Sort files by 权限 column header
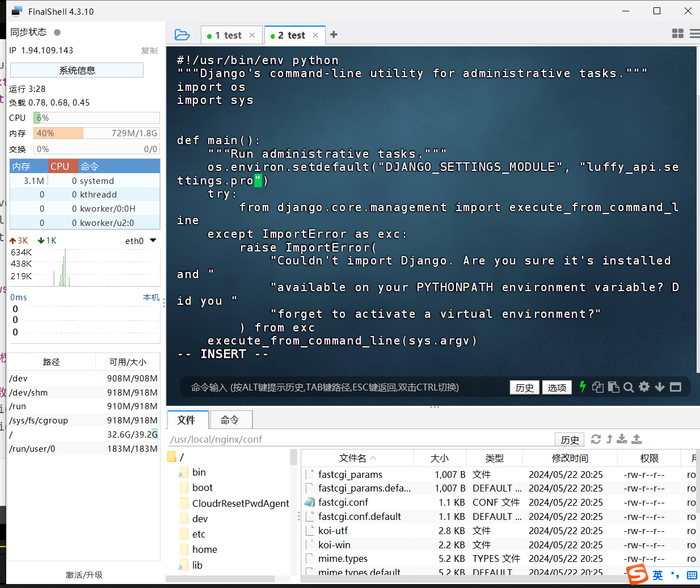 coord(649,458)
